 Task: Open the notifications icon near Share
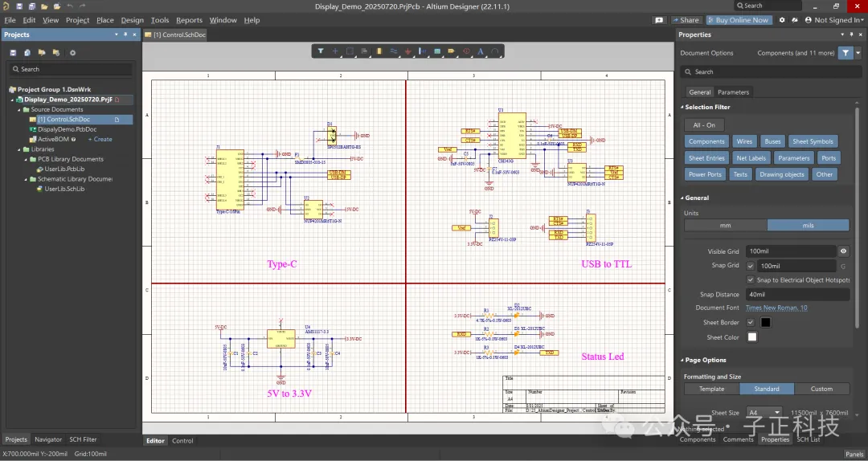[659, 20]
